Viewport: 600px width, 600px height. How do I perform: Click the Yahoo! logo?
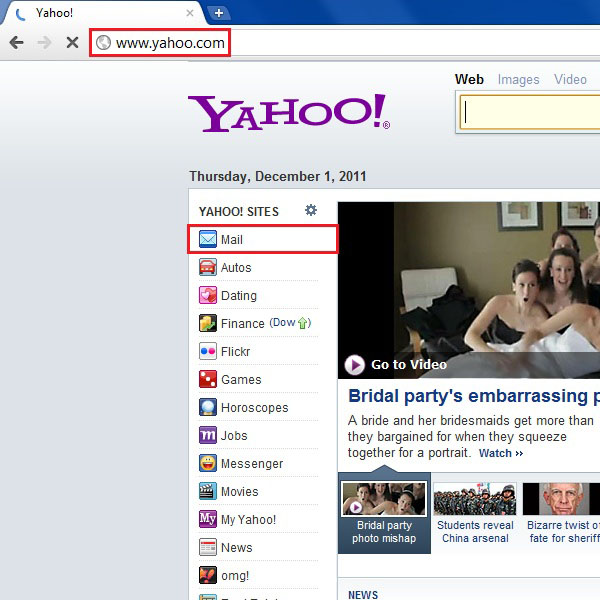tap(289, 113)
